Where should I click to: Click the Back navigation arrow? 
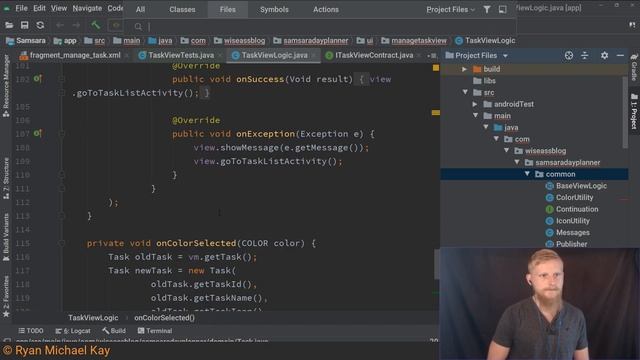[60, 25]
